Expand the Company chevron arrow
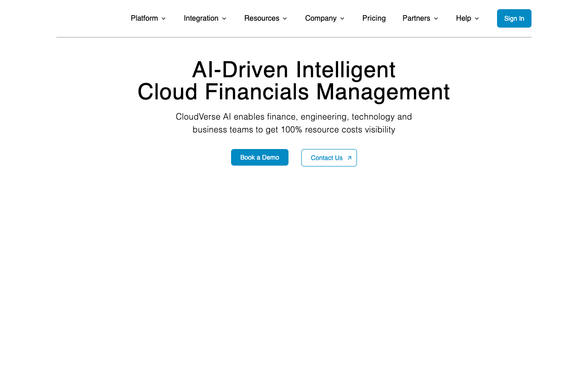Viewport: 588px width, 368px height. pos(342,18)
